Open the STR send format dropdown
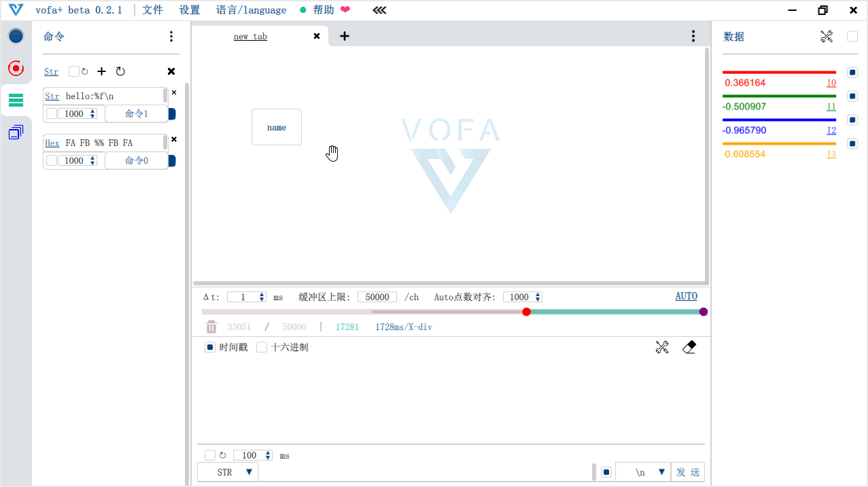Viewport: 868px width, 487px height. 228,472
